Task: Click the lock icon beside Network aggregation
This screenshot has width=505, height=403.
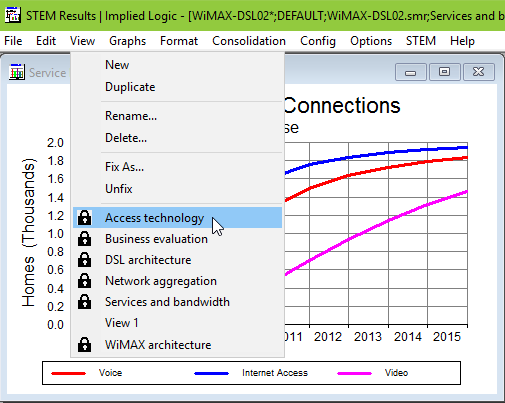Action: coord(84,281)
